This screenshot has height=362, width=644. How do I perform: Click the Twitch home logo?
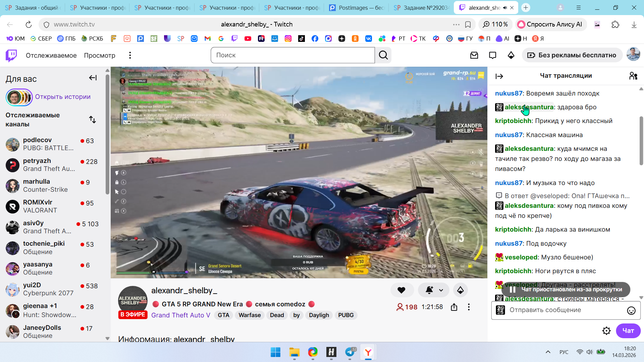coord(11,55)
